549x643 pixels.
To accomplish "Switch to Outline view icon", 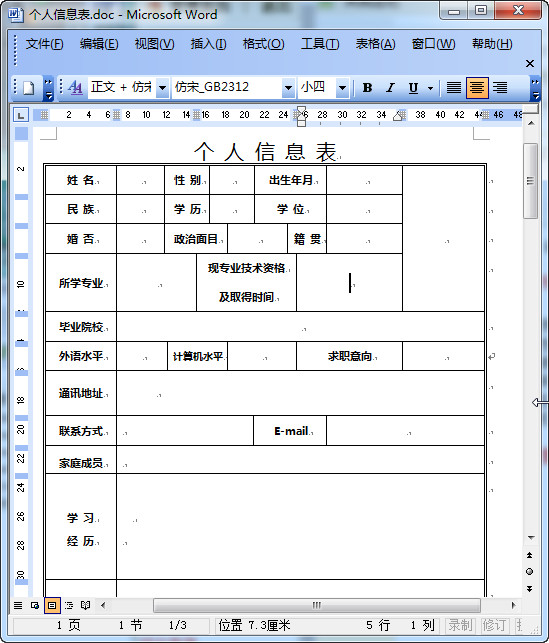I will coord(69,605).
